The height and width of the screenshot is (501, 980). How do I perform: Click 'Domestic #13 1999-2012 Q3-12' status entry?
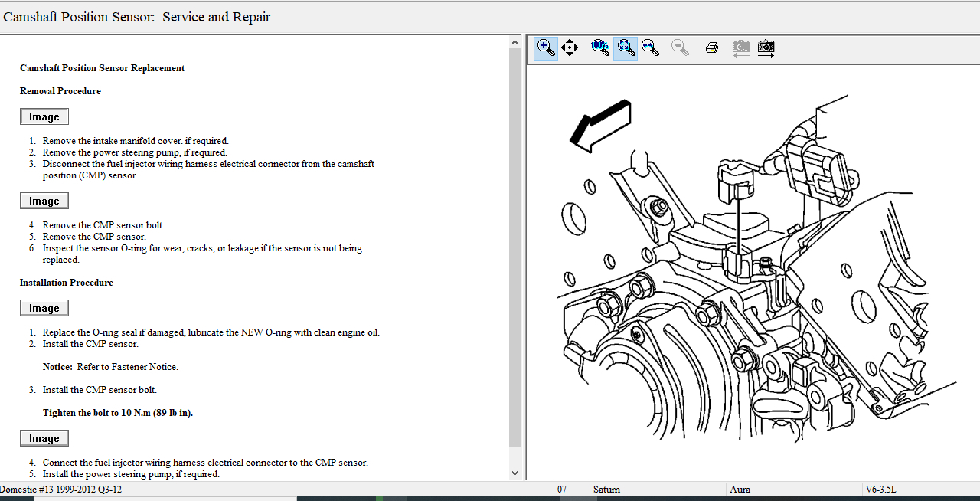click(61, 489)
